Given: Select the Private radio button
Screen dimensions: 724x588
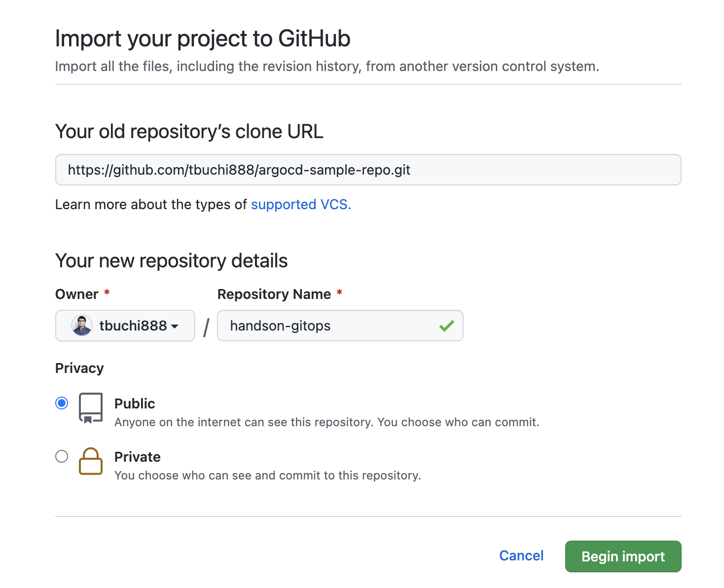Looking at the screenshot, I should pyautogui.click(x=62, y=456).
